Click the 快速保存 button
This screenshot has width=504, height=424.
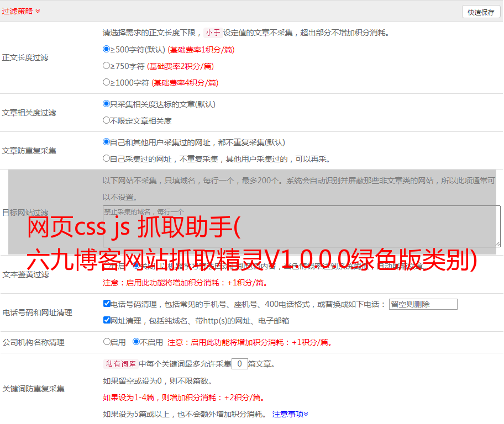pos(481,12)
